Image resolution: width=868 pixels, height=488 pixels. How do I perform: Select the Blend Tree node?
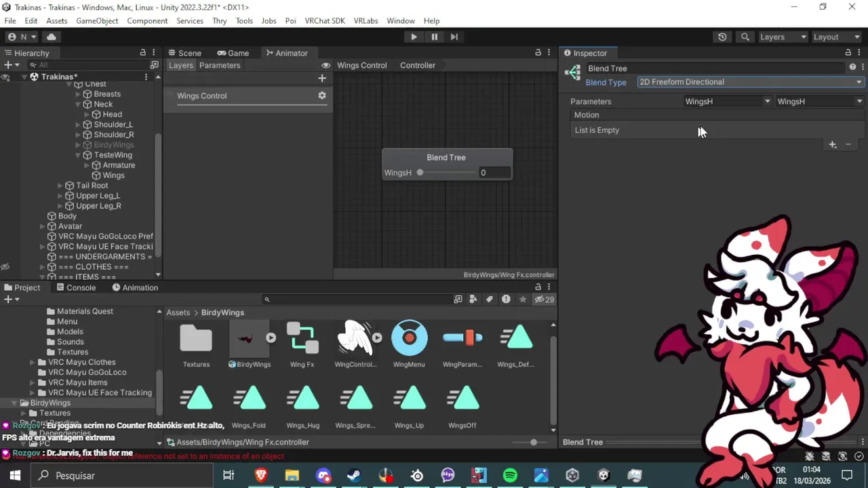point(446,157)
